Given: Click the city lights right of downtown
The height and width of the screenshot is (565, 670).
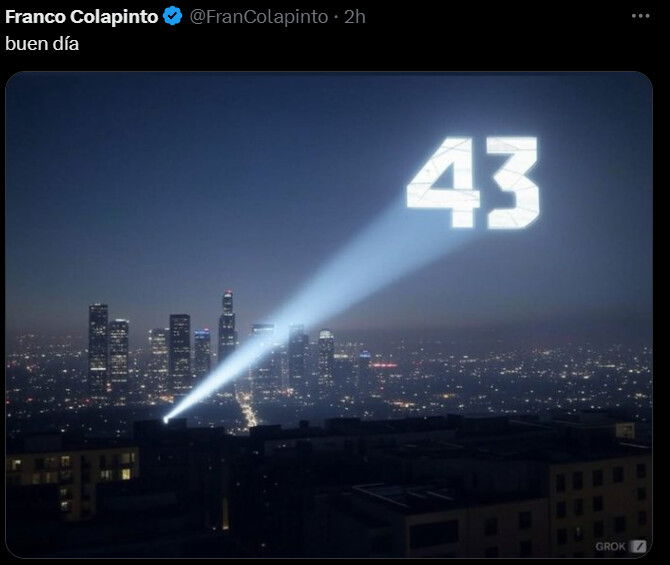Looking at the screenshot, I should pos(513,376).
